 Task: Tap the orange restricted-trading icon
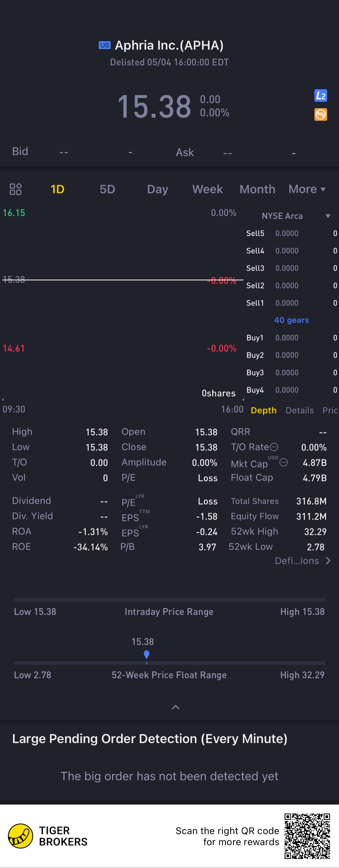tap(320, 115)
